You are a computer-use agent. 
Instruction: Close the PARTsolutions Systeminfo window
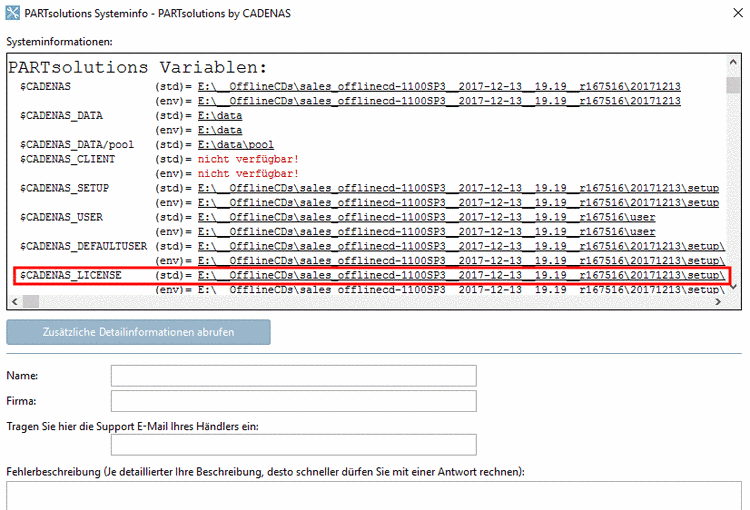738,13
